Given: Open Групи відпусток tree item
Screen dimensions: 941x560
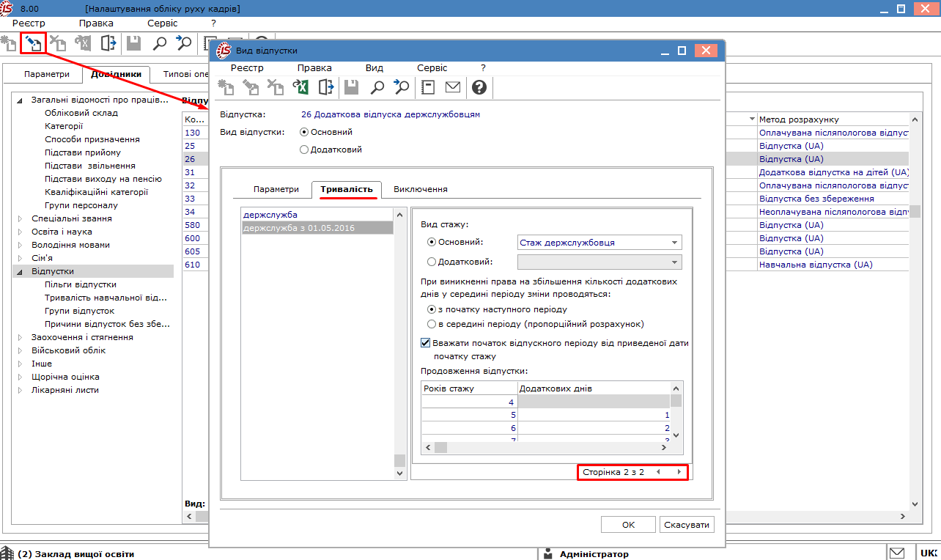Looking at the screenshot, I should (x=79, y=311).
